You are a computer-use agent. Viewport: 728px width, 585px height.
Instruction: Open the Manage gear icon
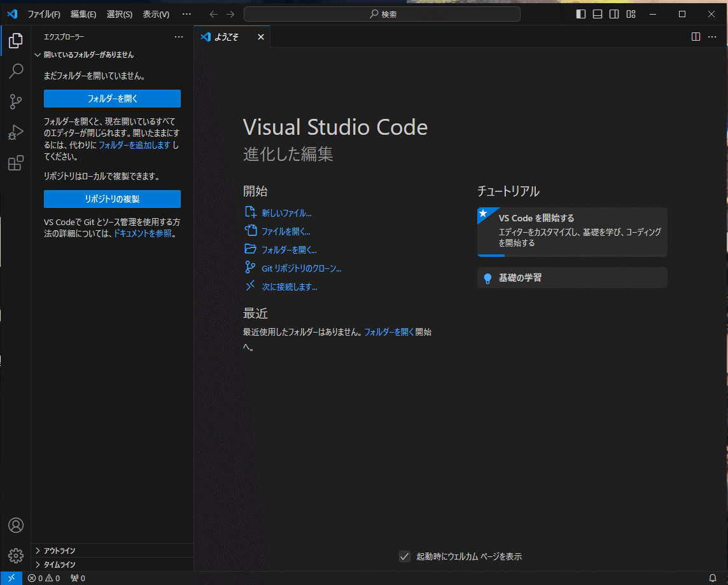click(15, 555)
